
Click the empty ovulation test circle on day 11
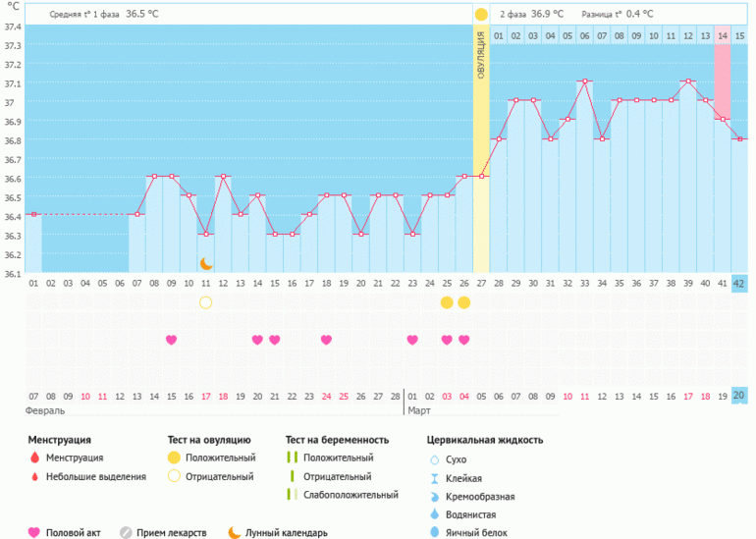(x=206, y=302)
